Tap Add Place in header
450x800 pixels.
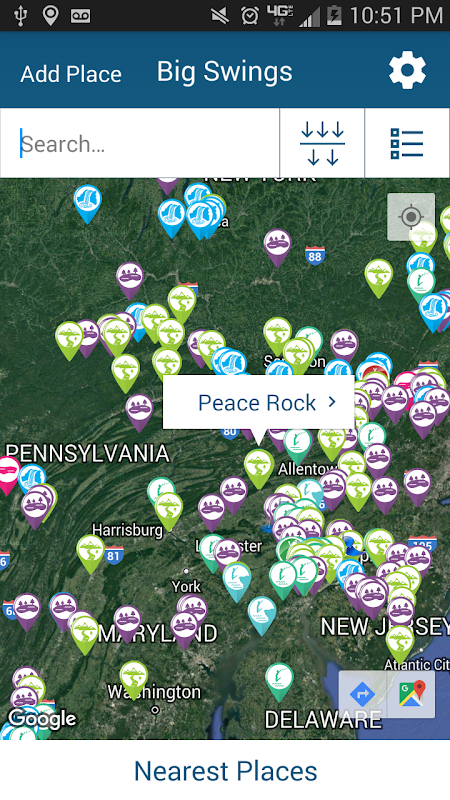click(x=71, y=74)
